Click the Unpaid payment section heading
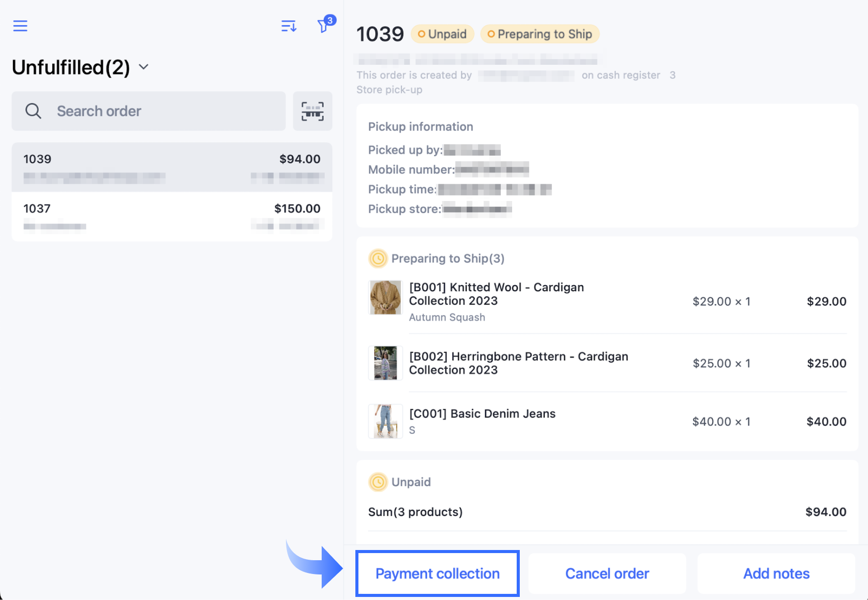This screenshot has height=600, width=868. click(x=411, y=482)
